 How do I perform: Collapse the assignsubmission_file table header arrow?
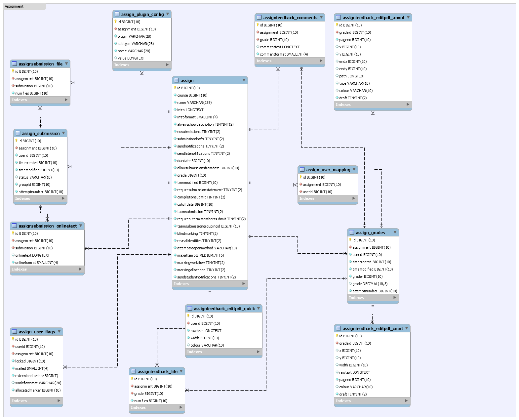(66, 63)
